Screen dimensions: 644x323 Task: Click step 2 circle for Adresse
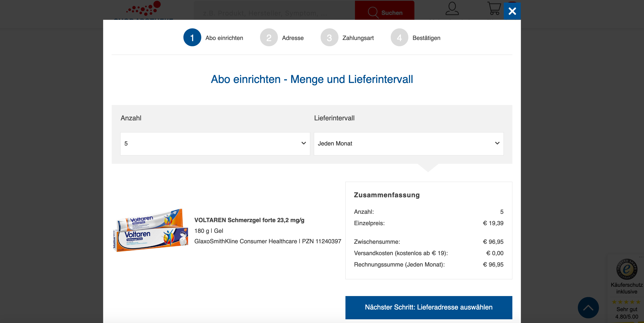(269, 38)
